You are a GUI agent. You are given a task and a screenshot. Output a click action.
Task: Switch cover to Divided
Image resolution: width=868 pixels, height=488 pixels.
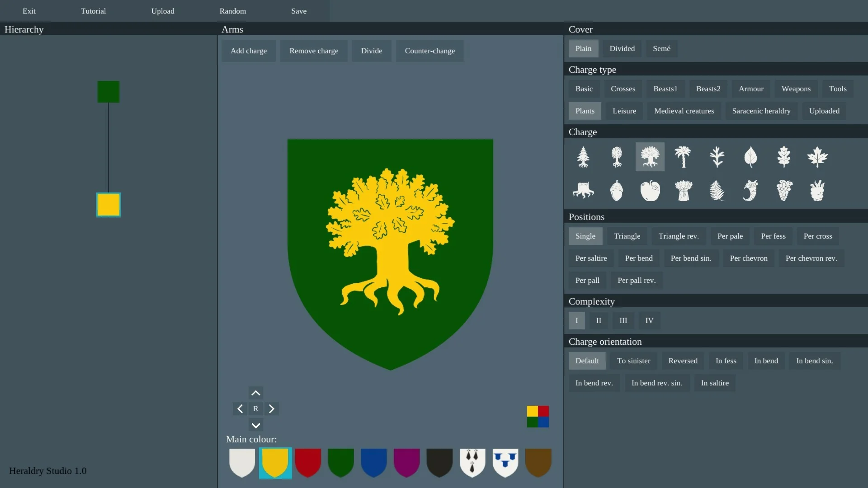pyautogui.click(x=622, y=48)
